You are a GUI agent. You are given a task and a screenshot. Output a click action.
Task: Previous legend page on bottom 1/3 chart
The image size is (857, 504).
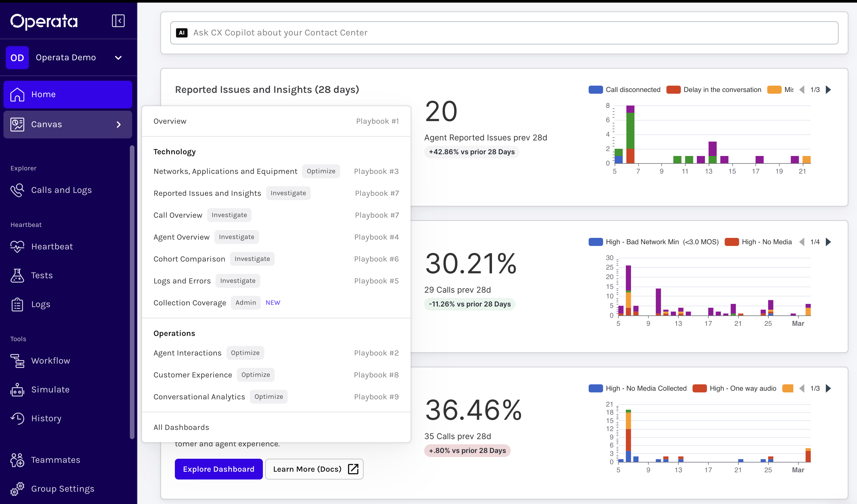click(802, 388)
